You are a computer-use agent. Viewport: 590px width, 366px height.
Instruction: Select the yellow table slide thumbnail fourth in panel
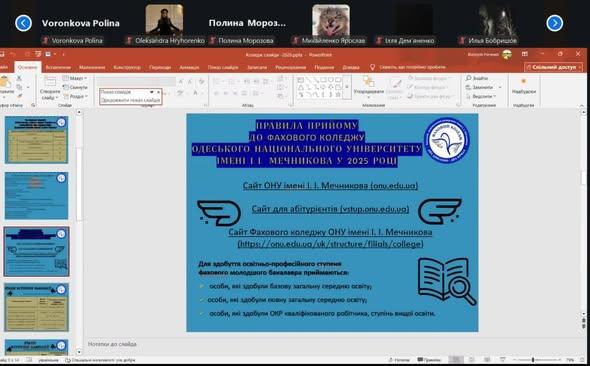tap(36, 307)
